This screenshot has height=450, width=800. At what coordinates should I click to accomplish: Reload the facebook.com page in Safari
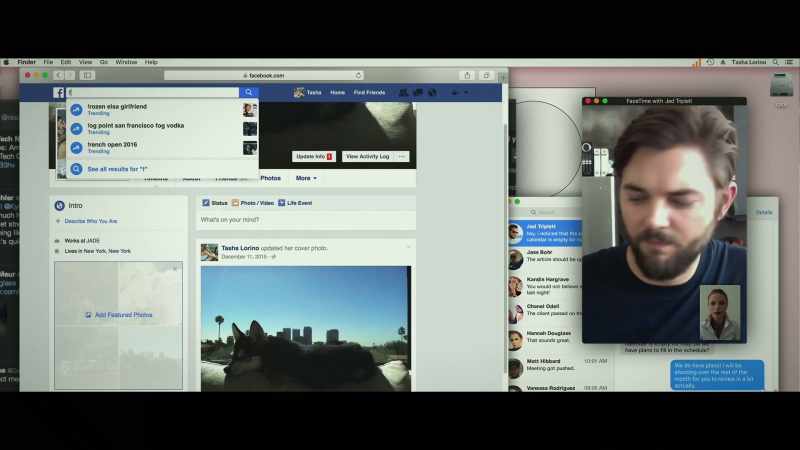[358, 75]
